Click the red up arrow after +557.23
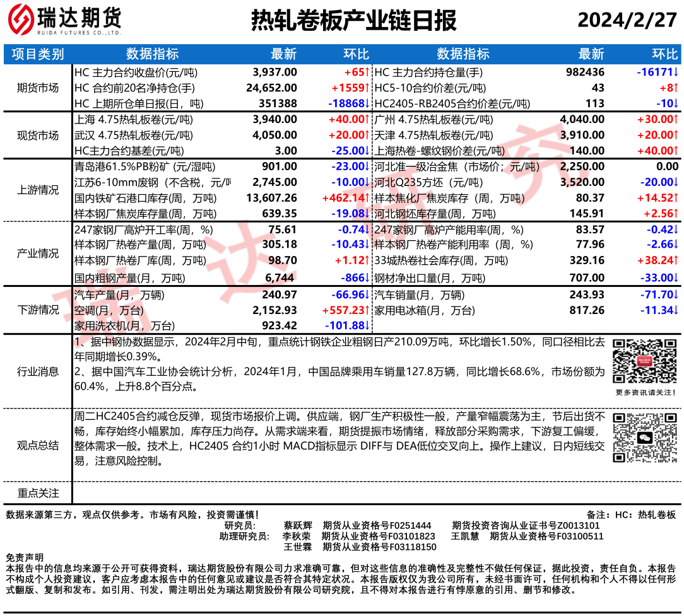The width and height of the screenshot is (684, 616). pyautogui.click(x=366, y=311)
